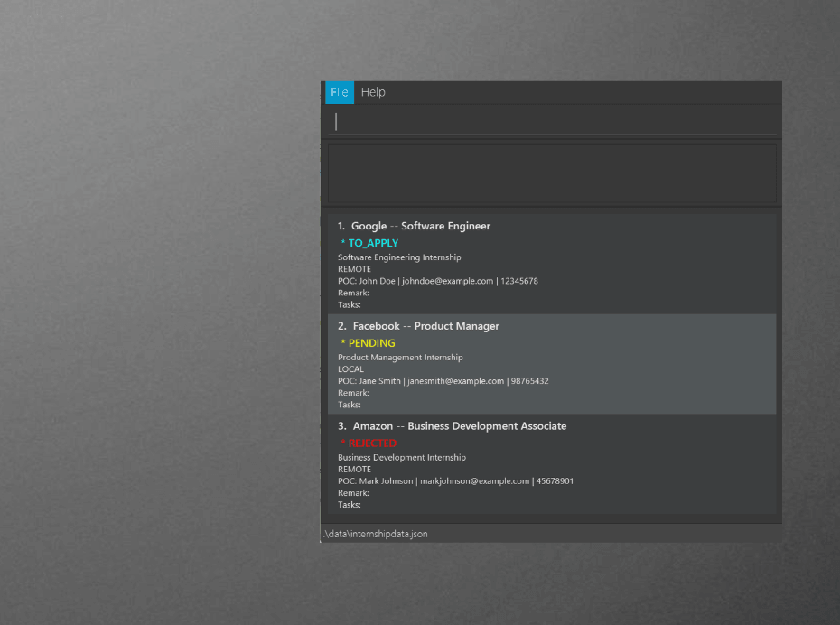Image resolution: width=840 pixels, height=625 pixels.
Task: Select the Amazon Business Development Associate title
Action: pos(452,426)
